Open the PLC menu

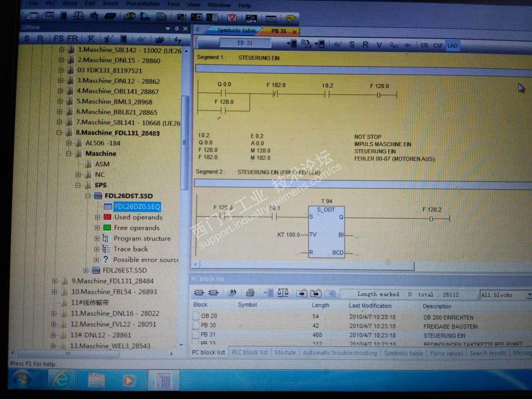[50, 3]
